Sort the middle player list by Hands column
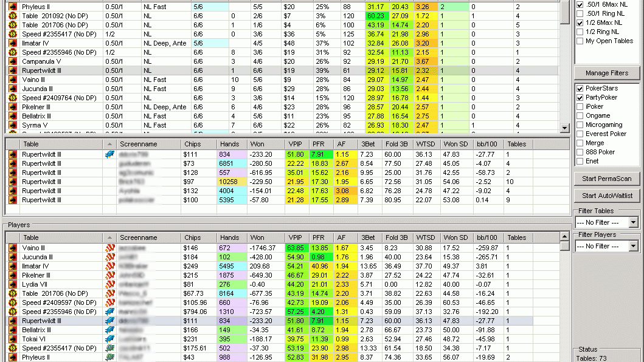Screen dimensions: 644x362 click(232, 144)
